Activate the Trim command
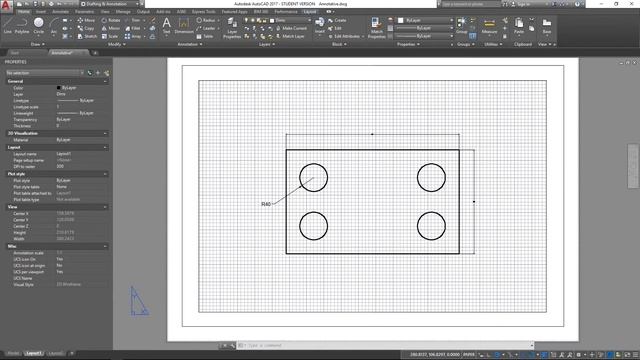Screen dimensions: 640x360 pos(133,20)
